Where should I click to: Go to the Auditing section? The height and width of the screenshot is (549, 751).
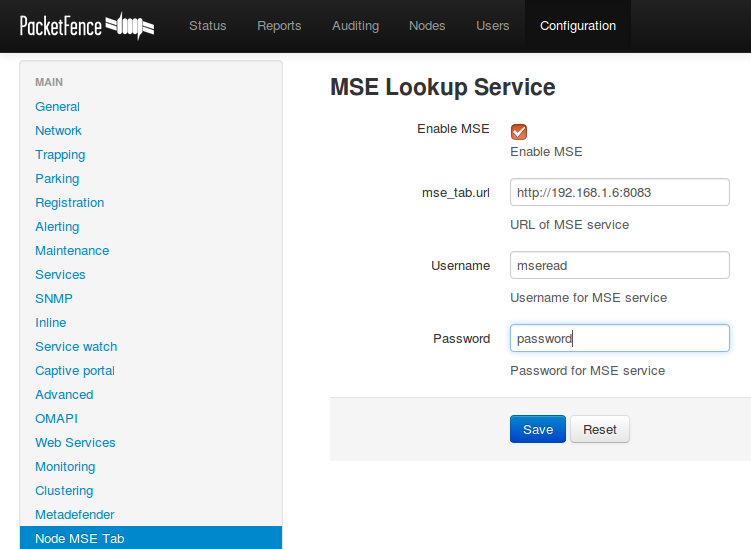[355, 26]
